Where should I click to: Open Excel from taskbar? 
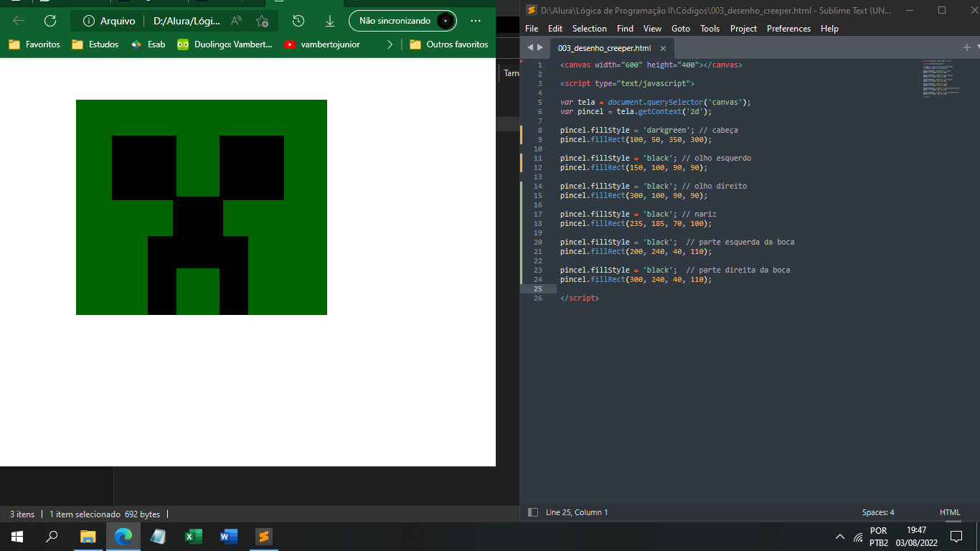[193, 536]
